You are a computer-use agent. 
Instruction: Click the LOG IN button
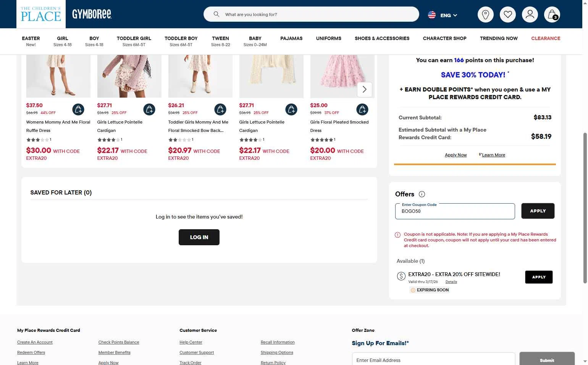(199, 237)
